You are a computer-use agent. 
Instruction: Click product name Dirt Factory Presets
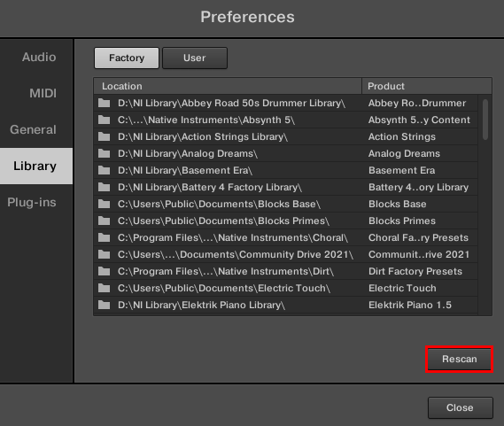click(415, 271)
